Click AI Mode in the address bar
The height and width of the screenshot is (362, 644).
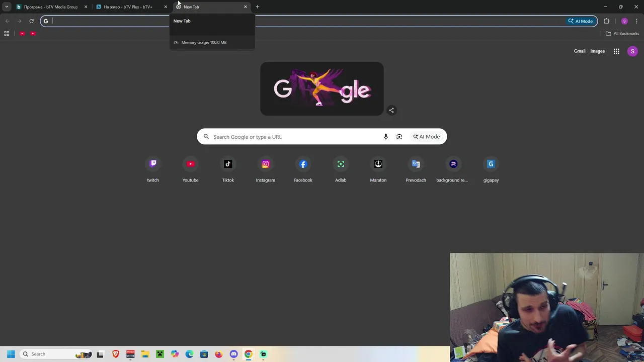click(x=581, y=21)
